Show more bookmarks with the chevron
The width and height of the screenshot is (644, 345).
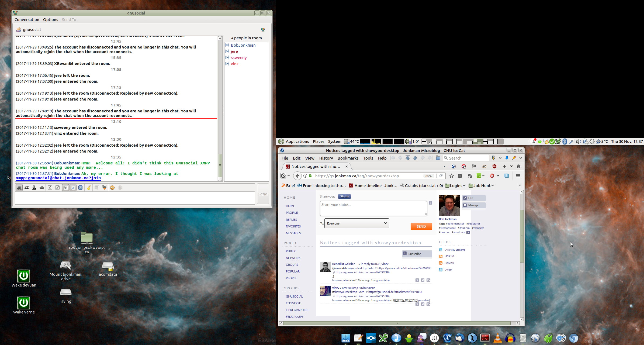click(x=520, y=185)
